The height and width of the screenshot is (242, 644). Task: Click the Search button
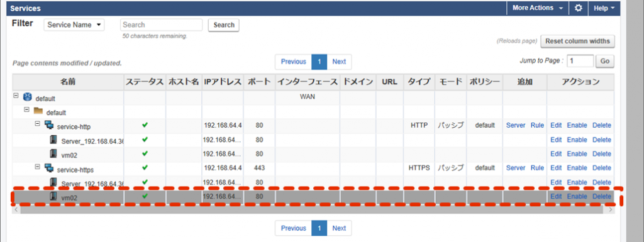click(224, 25)
